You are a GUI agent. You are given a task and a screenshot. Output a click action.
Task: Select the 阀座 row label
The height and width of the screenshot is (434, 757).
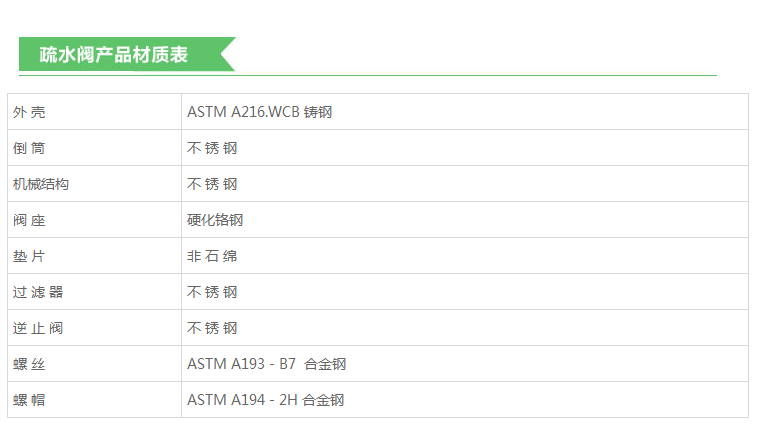(x=30, y=220)
